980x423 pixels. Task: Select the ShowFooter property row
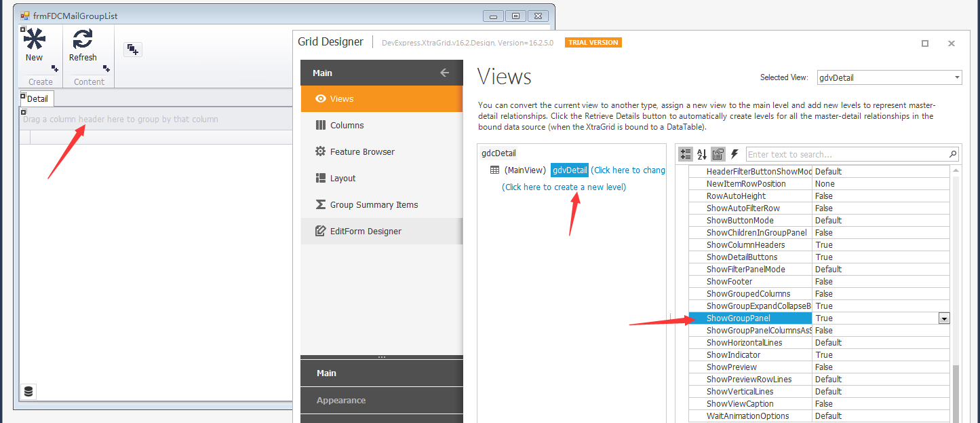tap(819, 281)
